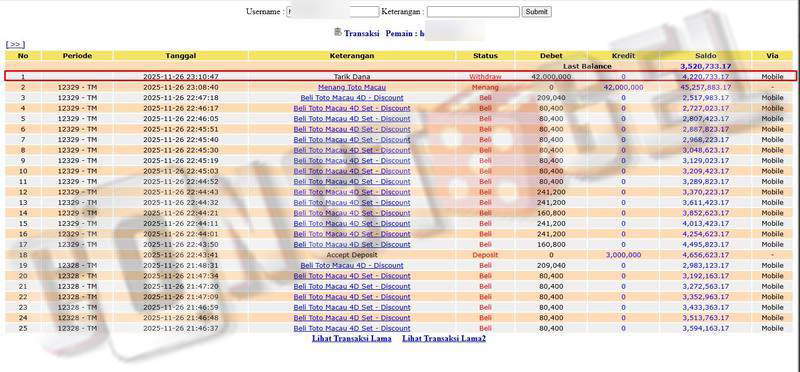Image resolution: width=800 pixels, height=372 pixels.
Task: Open Lihat Transaksi Lama link
Action: (352, 338)
